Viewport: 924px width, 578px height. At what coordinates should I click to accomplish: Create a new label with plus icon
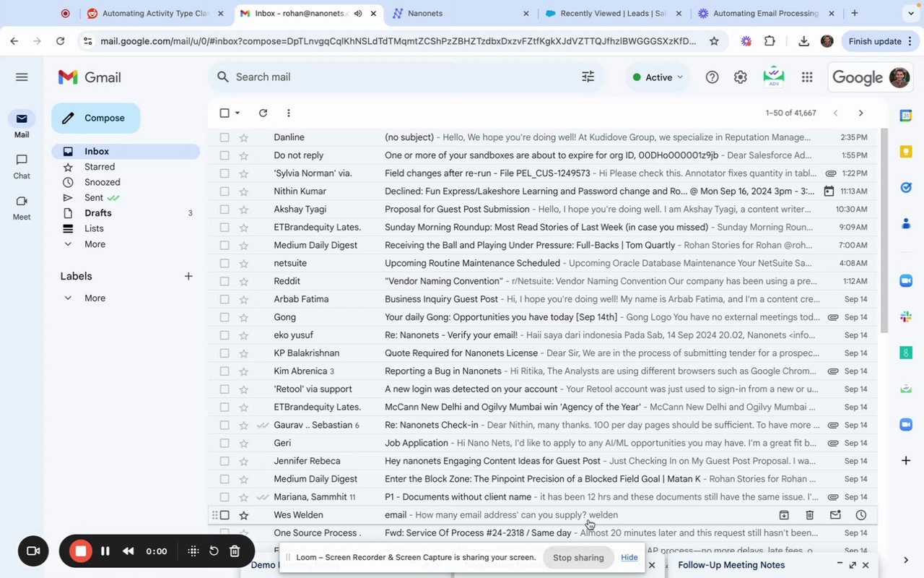[x=188, y=276]
